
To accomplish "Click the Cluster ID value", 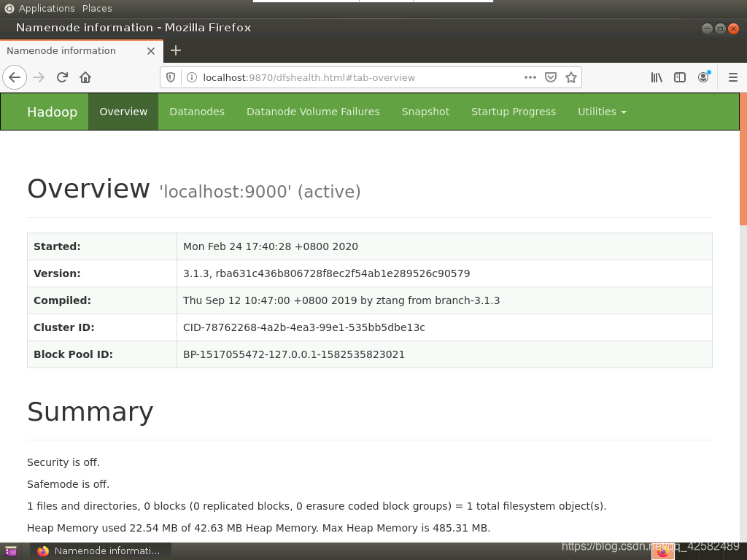I will coord(304,327).
